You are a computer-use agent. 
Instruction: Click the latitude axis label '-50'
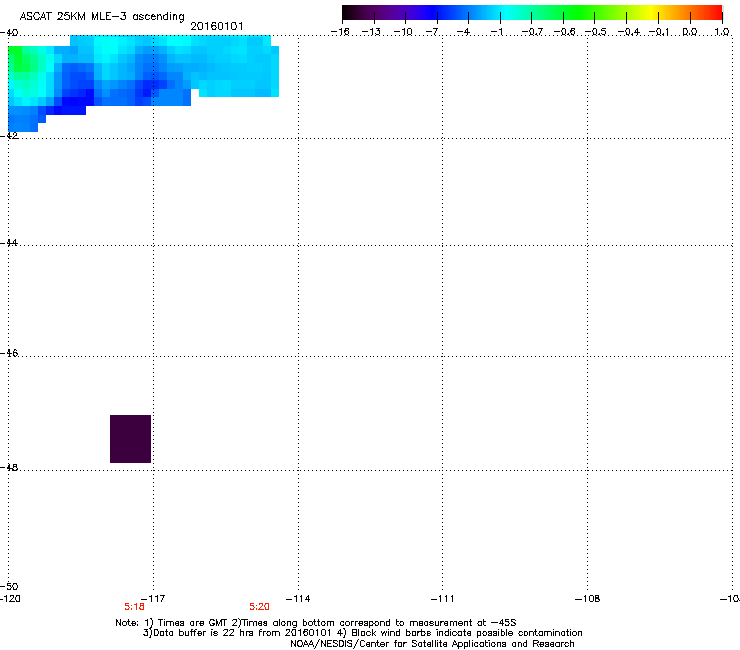[x=9, y=586]
